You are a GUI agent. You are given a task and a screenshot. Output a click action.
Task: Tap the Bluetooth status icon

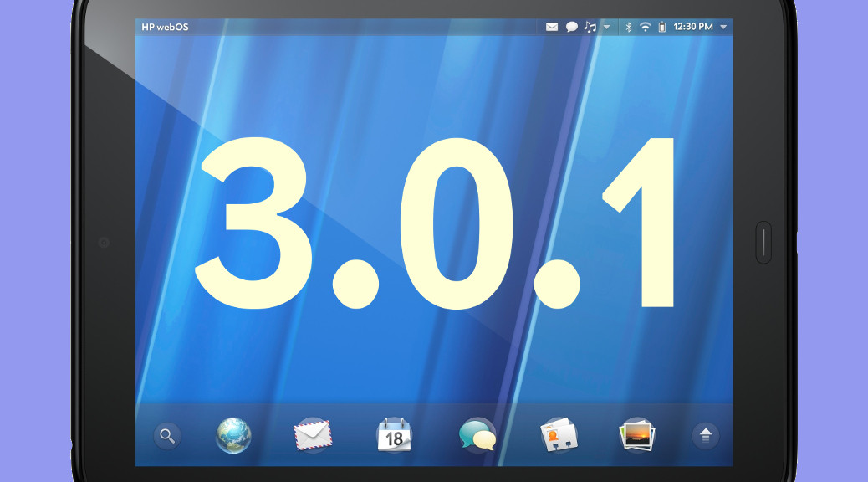pos(628,27)
